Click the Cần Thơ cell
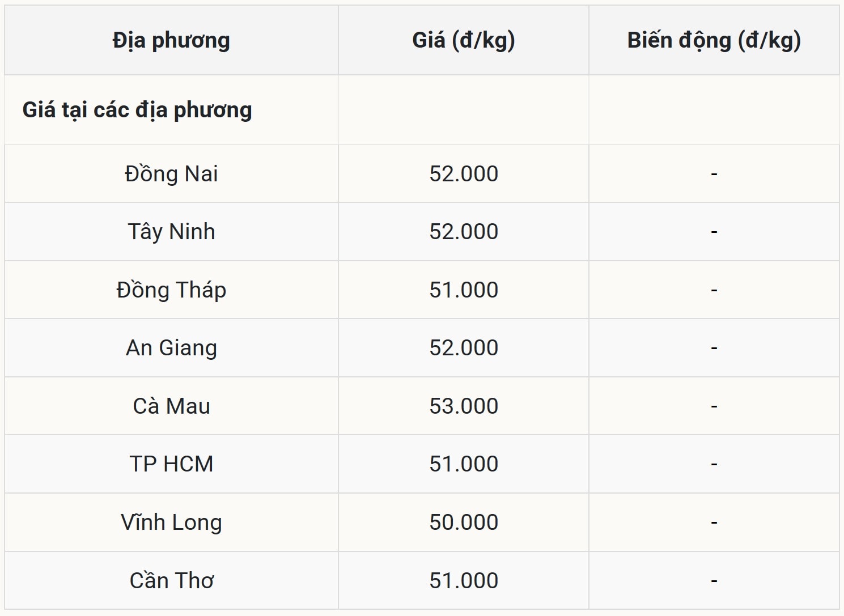Screen dimensions: 844x616 pyautogui.click(x=171, y=581)
